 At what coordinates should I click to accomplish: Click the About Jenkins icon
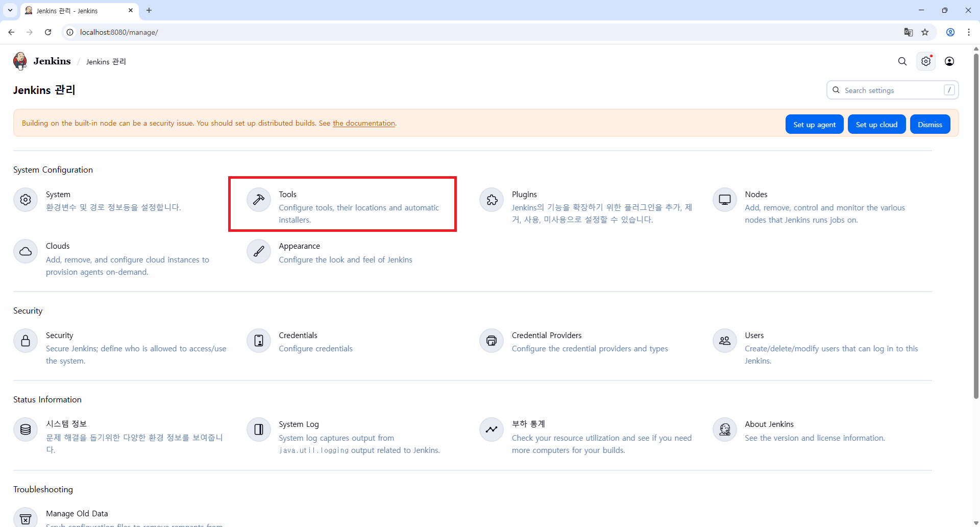pos(725,429)
